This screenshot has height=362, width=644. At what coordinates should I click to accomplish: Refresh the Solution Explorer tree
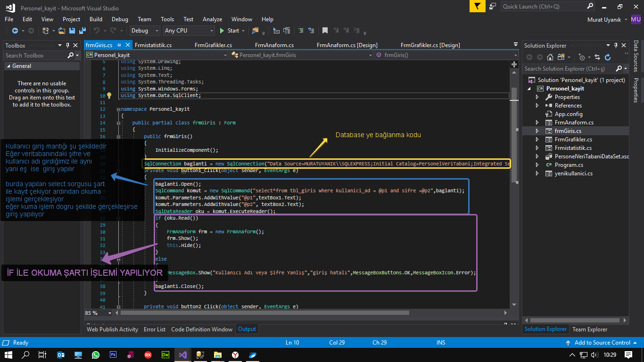608,57
